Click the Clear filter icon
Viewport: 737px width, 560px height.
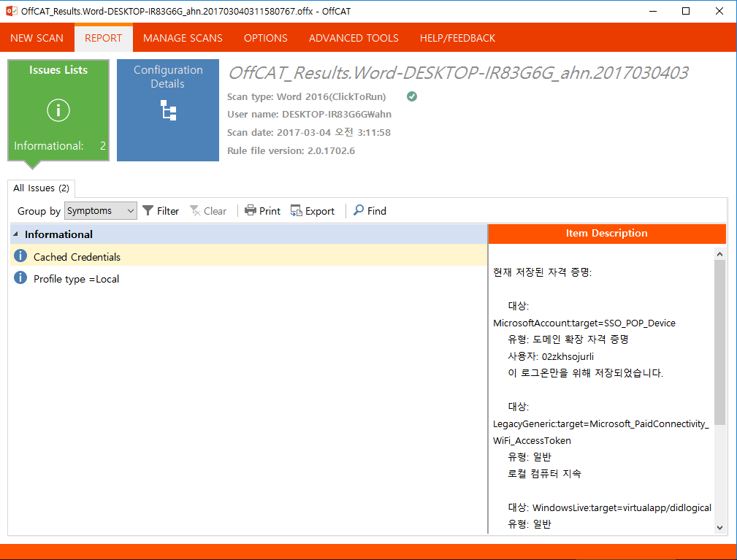(x=195, y=210)
